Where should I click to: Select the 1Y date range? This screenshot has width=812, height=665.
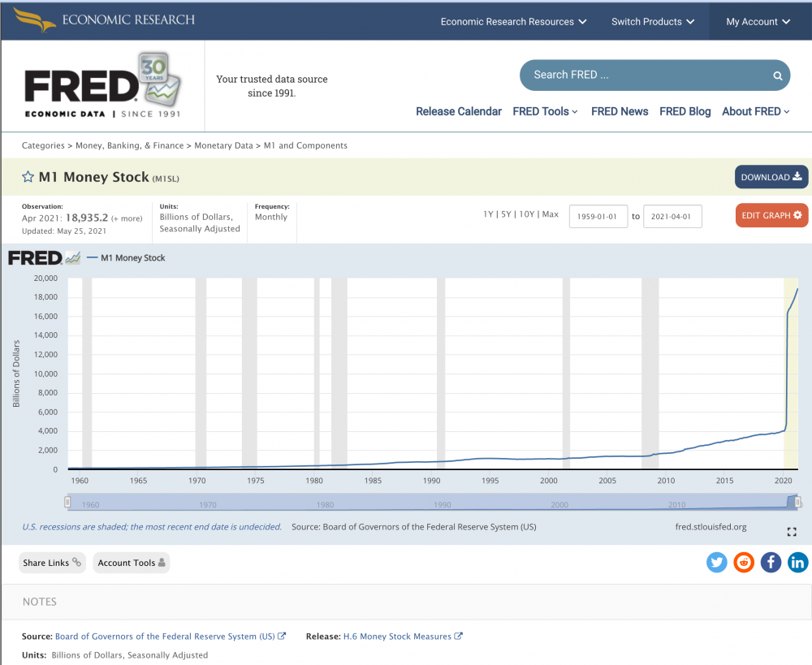(488, 214)
